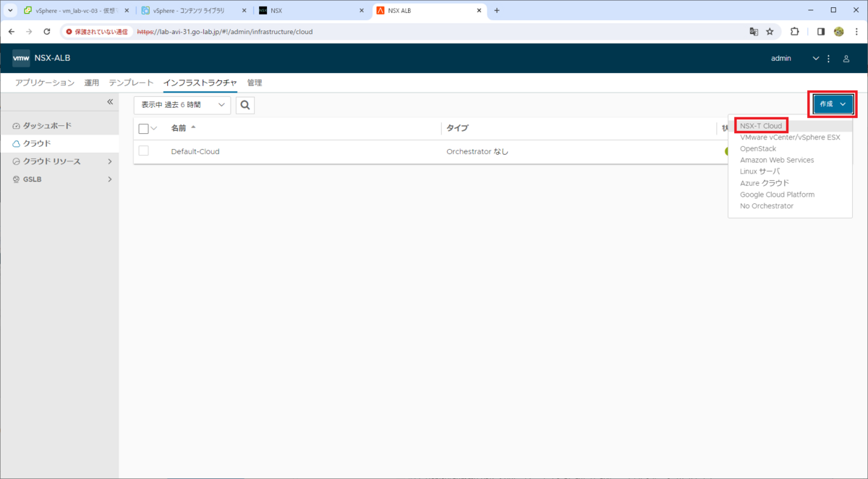
Task: Choose VMware vCenter/vSphere ESX option
Action: [x=790, y=137]
